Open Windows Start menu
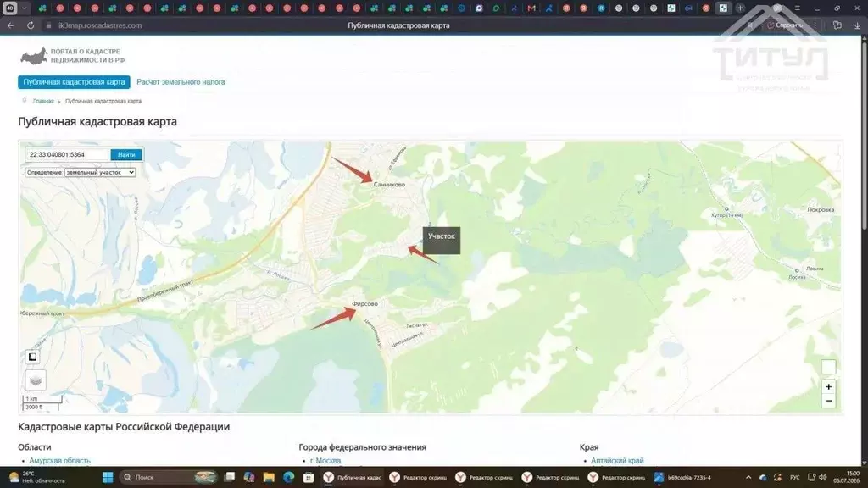868x488 pixels. (108, 477)
